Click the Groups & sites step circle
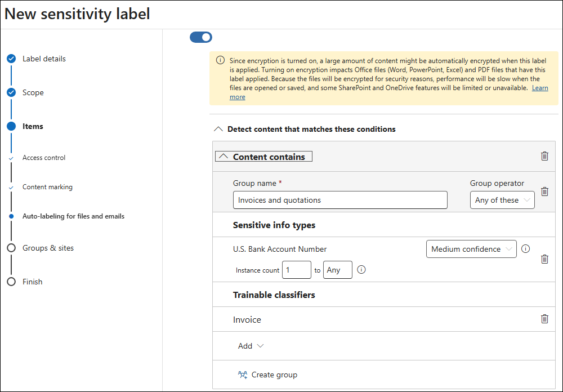This screenshot has width=563, height=392. click(x=11, y=248)
